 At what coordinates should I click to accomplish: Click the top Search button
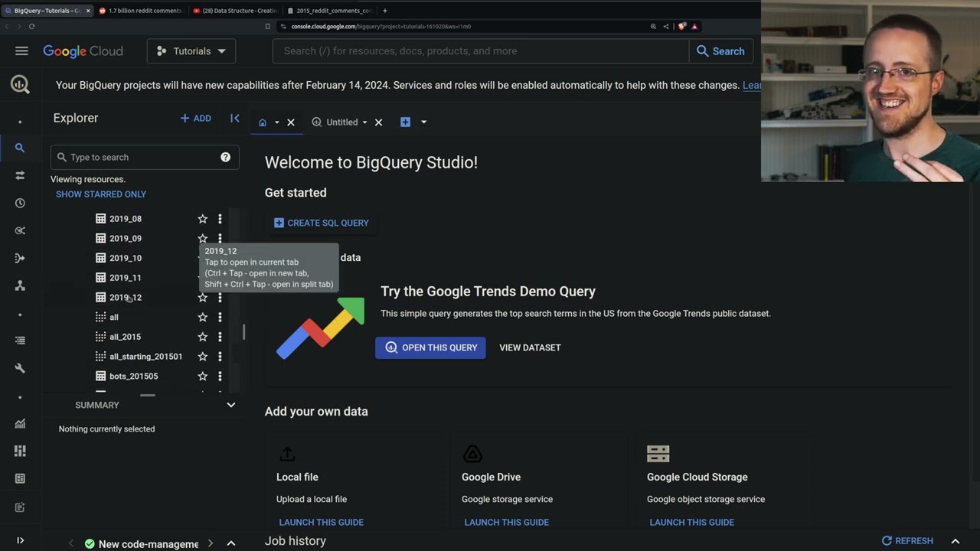[x=720, y=51]
